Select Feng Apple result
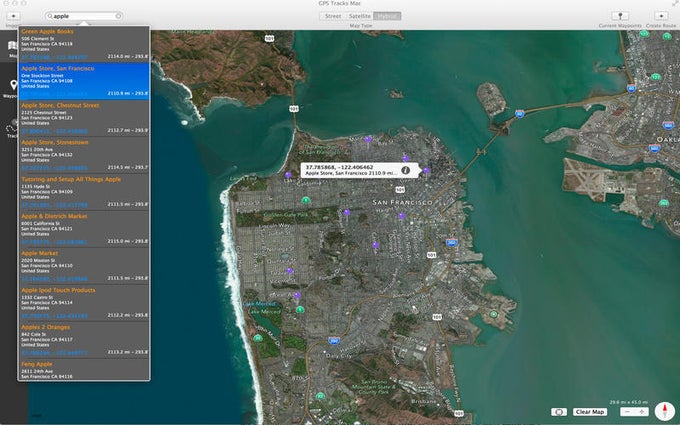Viewport: 680px width, 425px height. click(84, 369)
